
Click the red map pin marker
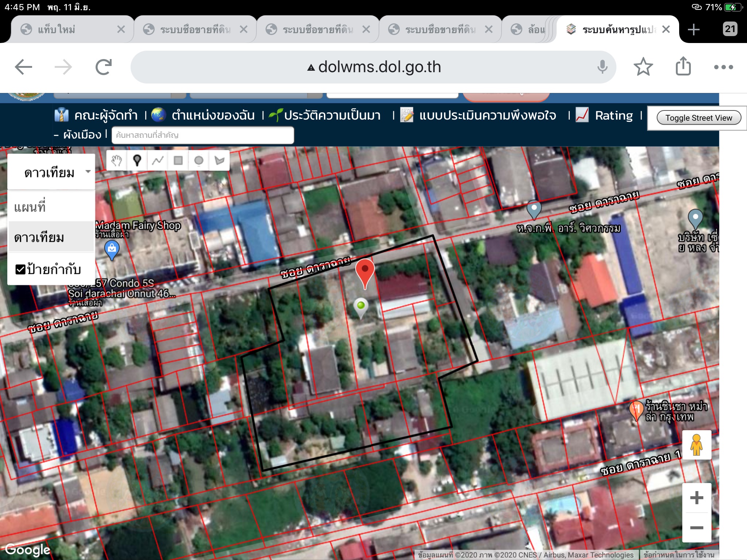[x=365, y=273]
